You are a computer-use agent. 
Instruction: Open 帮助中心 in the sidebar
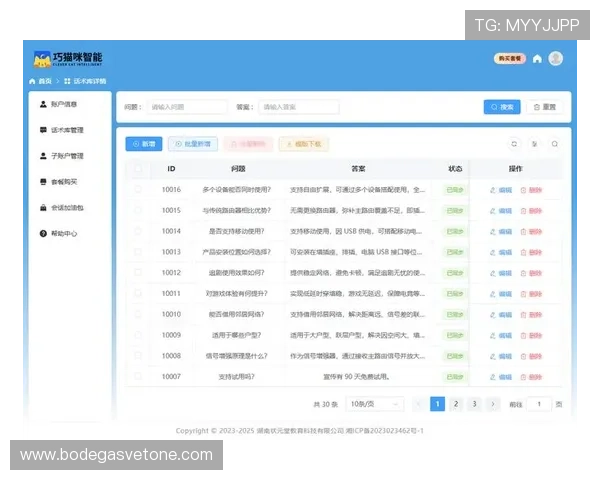pos(59,233)
